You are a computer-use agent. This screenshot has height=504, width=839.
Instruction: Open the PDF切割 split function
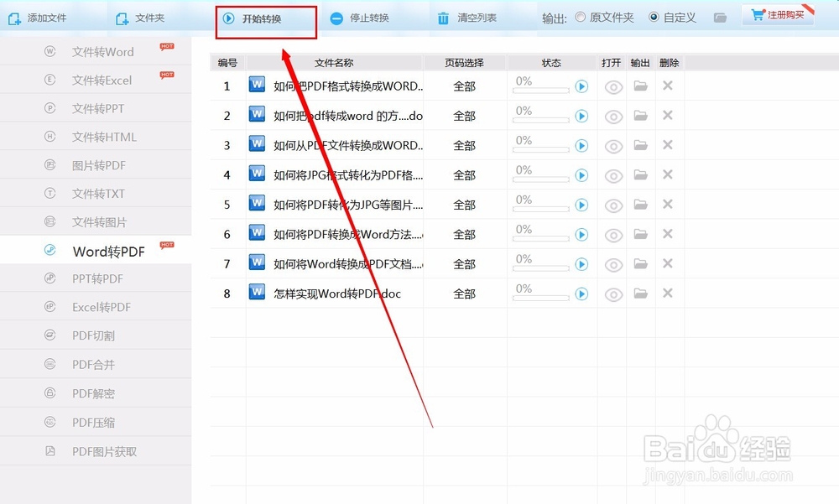pyautogui.click(x=96, y=335)
